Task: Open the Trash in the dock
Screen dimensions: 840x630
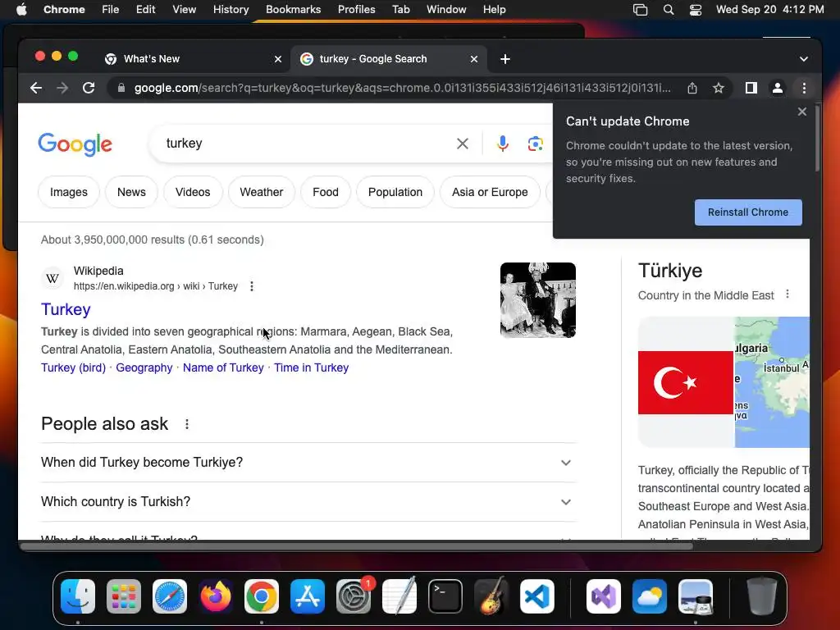Action: pyautogui.click(x=761, y=596)
